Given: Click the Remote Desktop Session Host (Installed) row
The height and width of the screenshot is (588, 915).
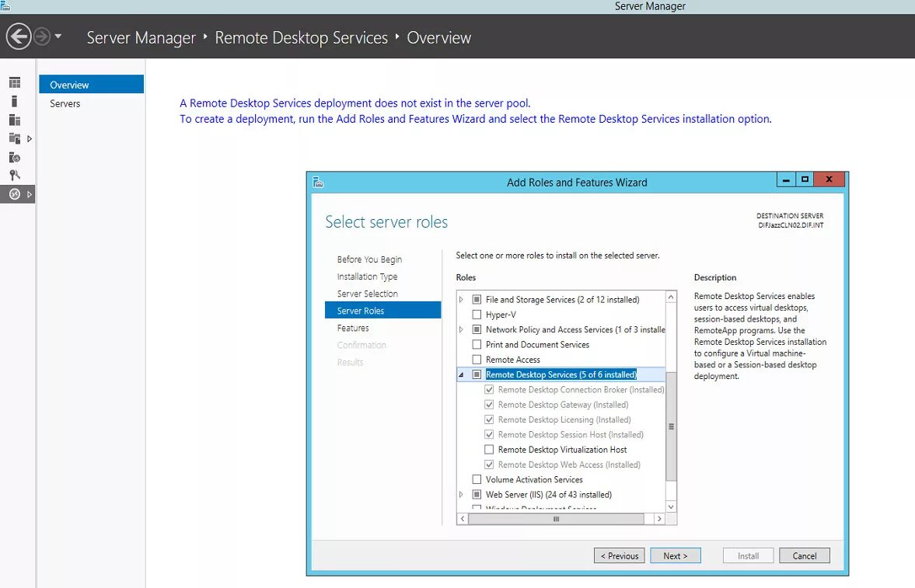Looking at the screenshot, I should (x=564, y=434).
